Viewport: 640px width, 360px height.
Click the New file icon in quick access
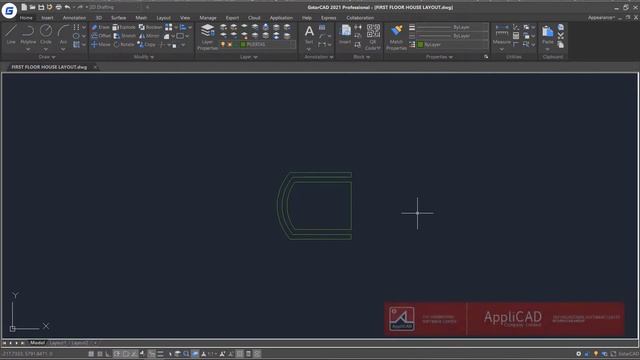click(x=24, y=7)
